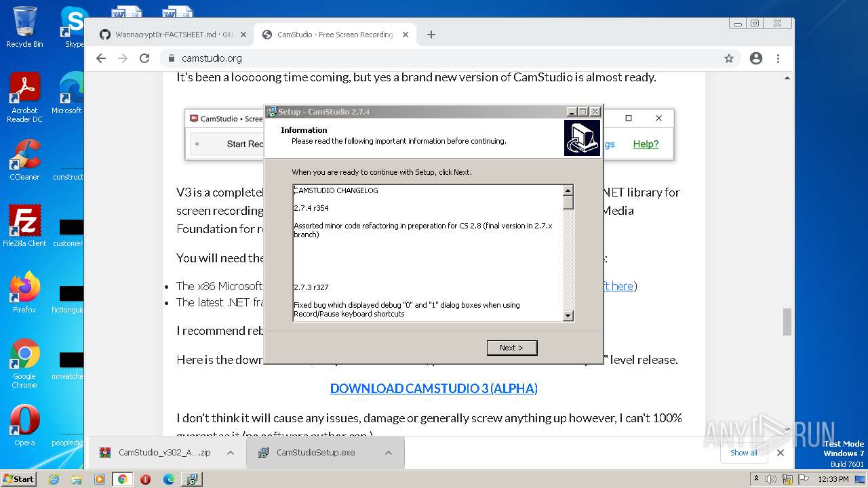Open Opera from the taskbar
Image resolution: width=868 pixels, height=488 pixels.
tap(146, 479)
